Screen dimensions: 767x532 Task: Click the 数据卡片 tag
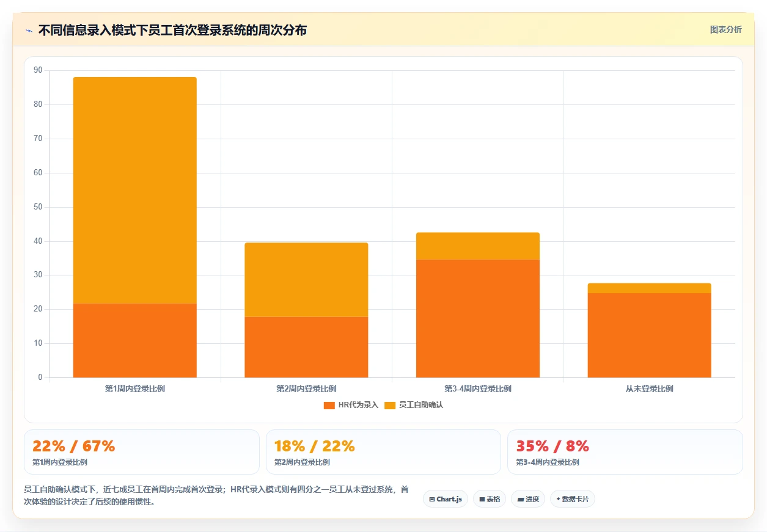[x=573, y=499]
